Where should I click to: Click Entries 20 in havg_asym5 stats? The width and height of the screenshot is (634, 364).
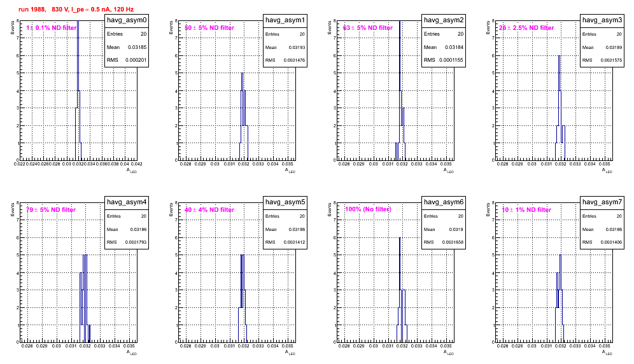point(285,216)
